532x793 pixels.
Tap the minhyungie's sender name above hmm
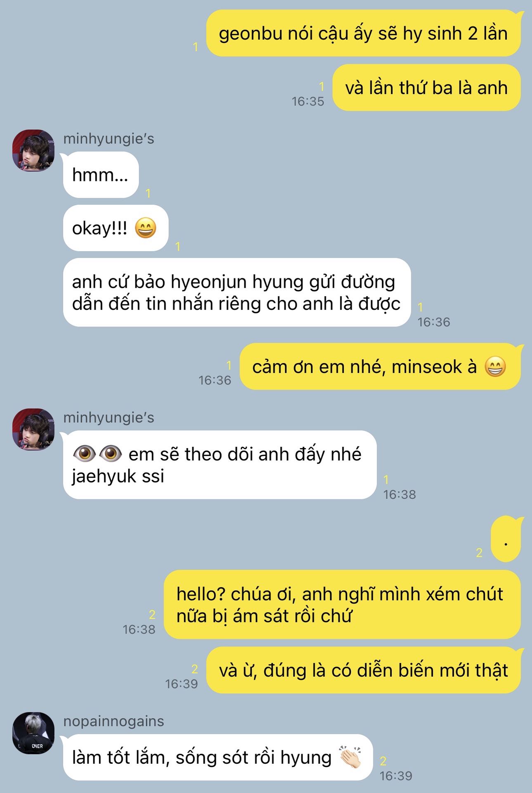click(x=109, y=139)
